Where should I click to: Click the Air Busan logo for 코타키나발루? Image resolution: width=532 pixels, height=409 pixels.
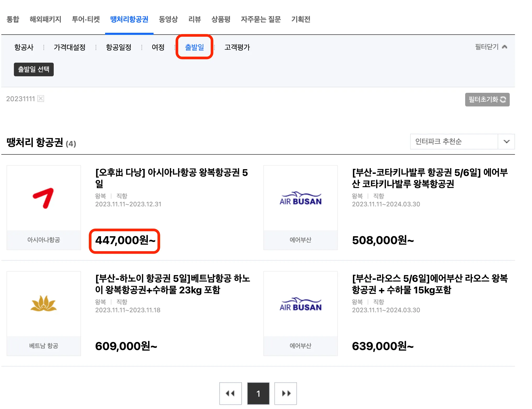301,198
